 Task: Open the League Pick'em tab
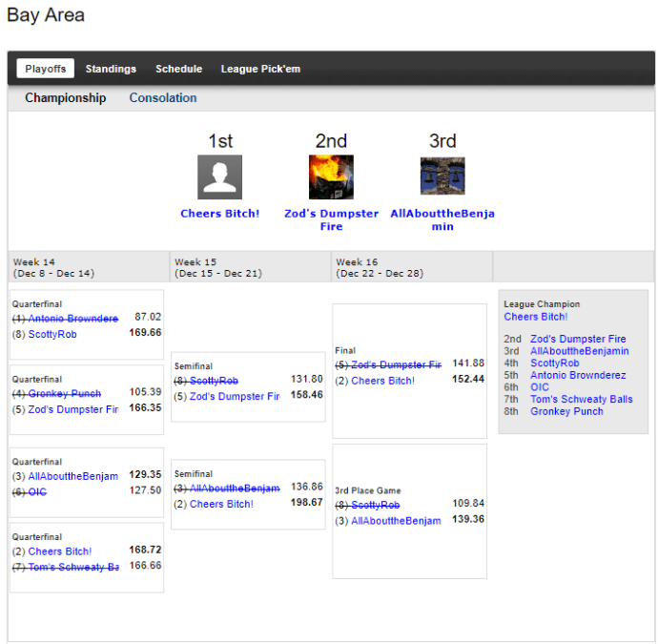point(260,69)
